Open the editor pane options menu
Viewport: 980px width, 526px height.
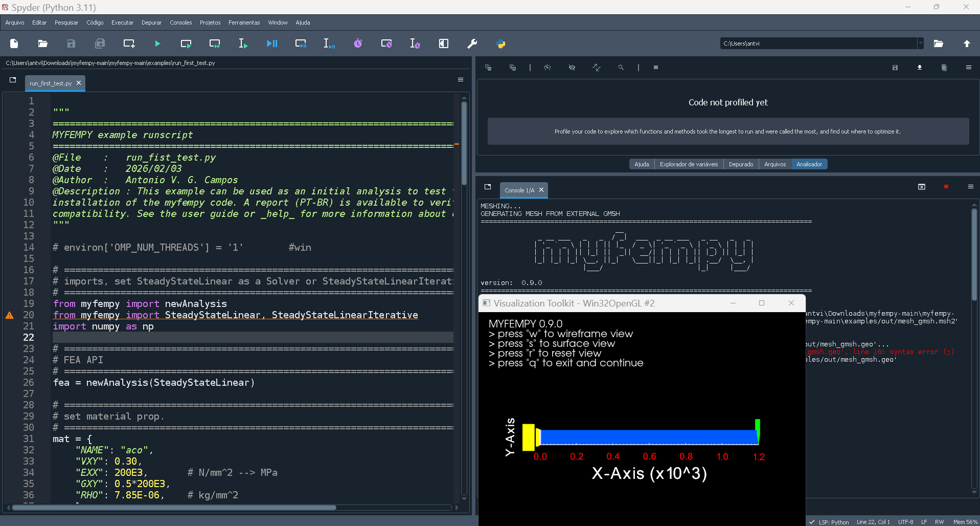pyautogui.click(x=461, y=80)
